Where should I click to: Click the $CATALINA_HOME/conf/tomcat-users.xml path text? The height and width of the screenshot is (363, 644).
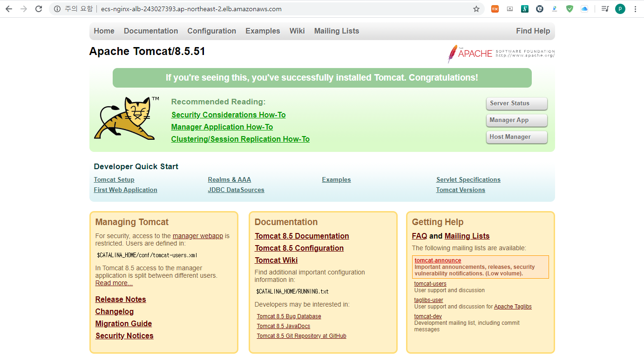coord(147,255)
